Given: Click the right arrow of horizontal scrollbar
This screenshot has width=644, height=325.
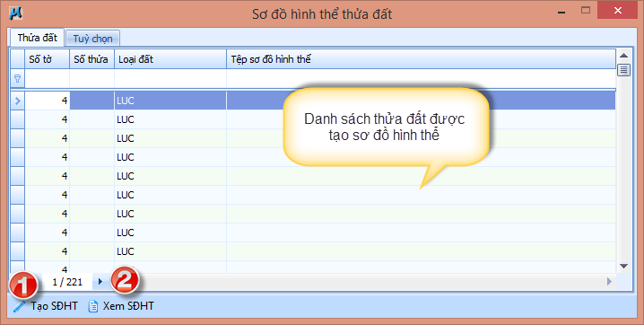Looking at the screenshot, I should point(609,281).
